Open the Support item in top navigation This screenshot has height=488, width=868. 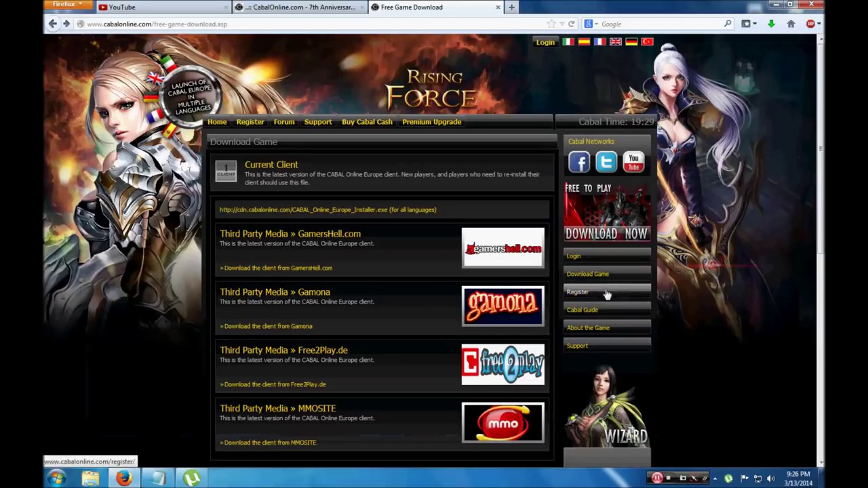coord(318,122)
